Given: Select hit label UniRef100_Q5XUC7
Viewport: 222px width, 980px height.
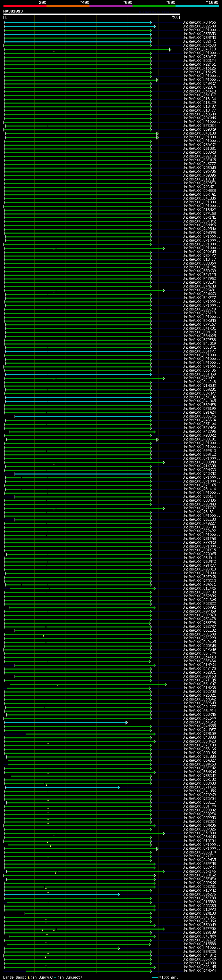Looking at the screenshot, I should [x=199, y=95].
